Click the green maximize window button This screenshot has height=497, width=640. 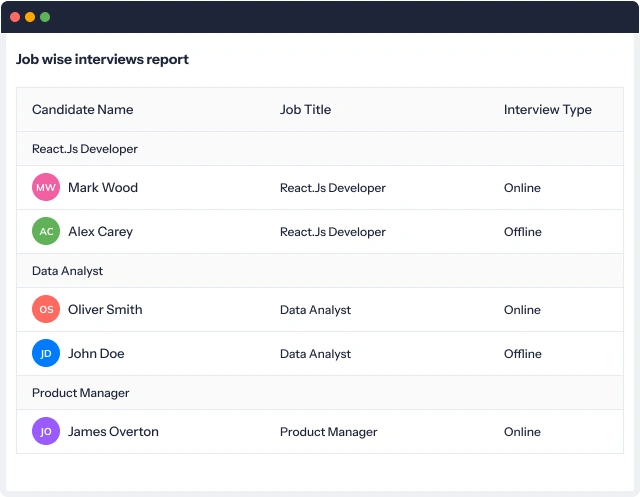coord(45,17)
